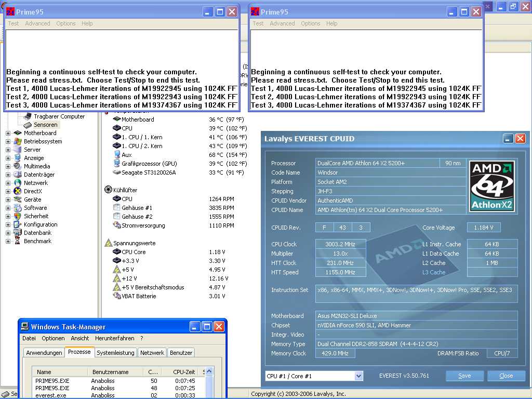Click the 1.184 V Core Voltage field
This screenshot has height=399, width=532.
[x=484, y=228]
